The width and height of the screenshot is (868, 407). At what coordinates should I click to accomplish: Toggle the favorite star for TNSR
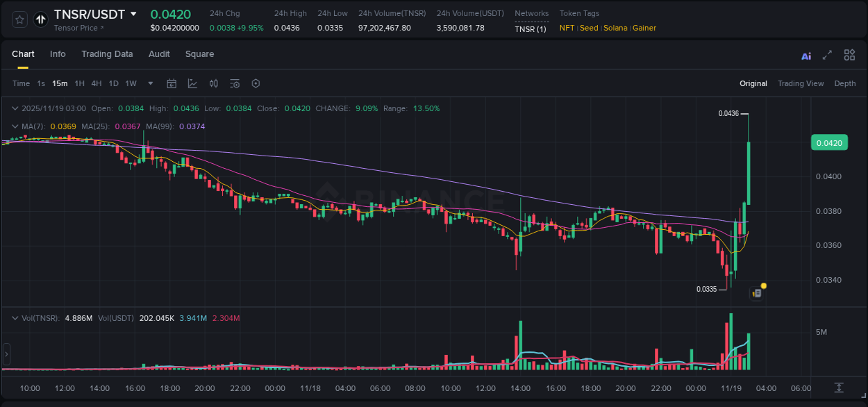tap(19, 19)
